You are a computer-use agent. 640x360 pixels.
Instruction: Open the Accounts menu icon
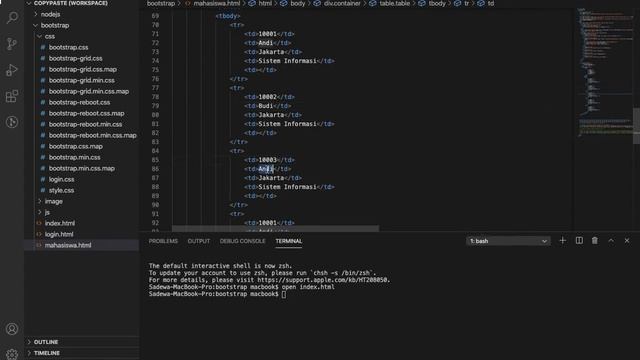[12, 329]
